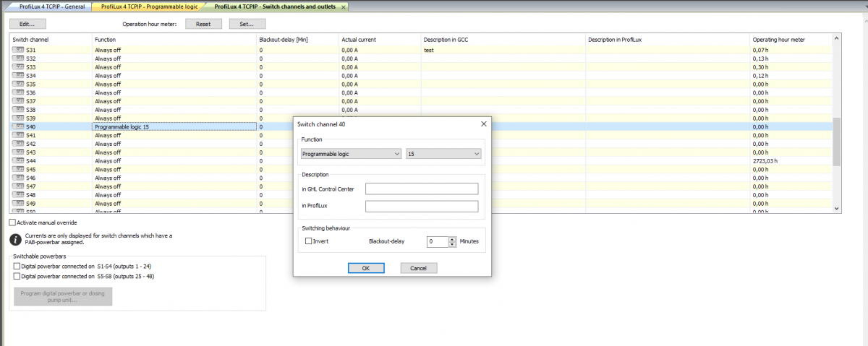This screenshot has height=346, width=868.
Task: Click the OFF state icon for S40
Action: tap(18, 126)
